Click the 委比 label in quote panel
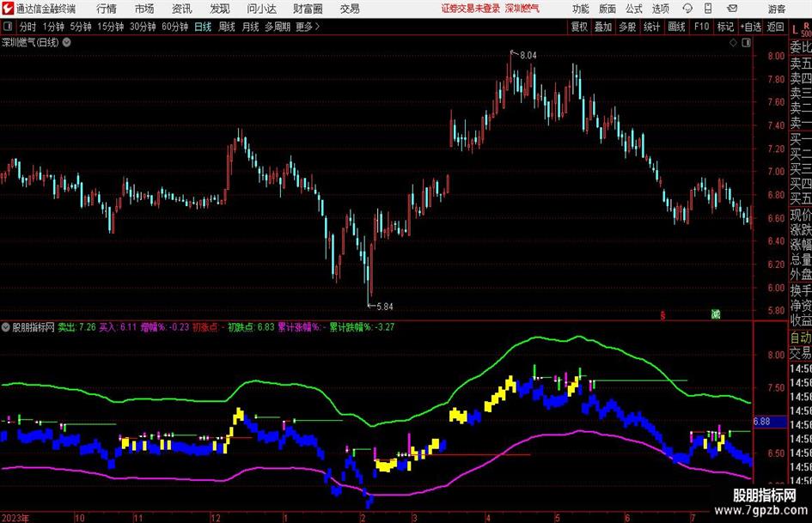 (x=801, y=47)
